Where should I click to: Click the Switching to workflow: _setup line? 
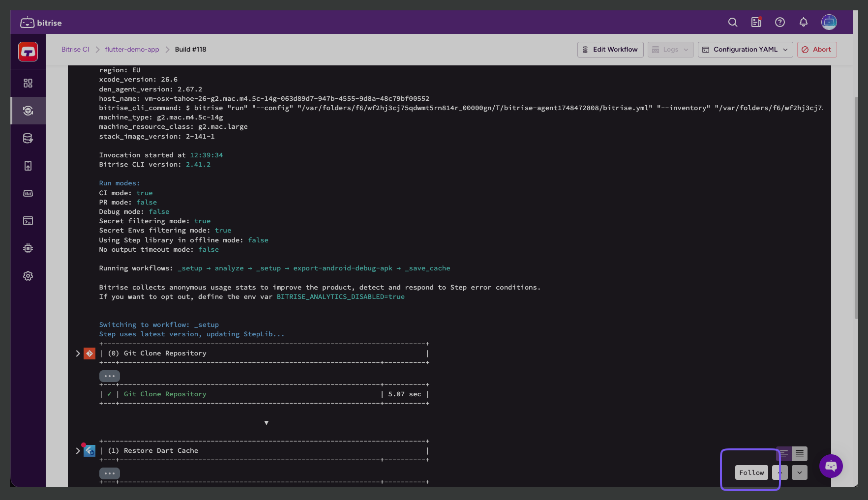pyautogui.click(x=159, y=324)
